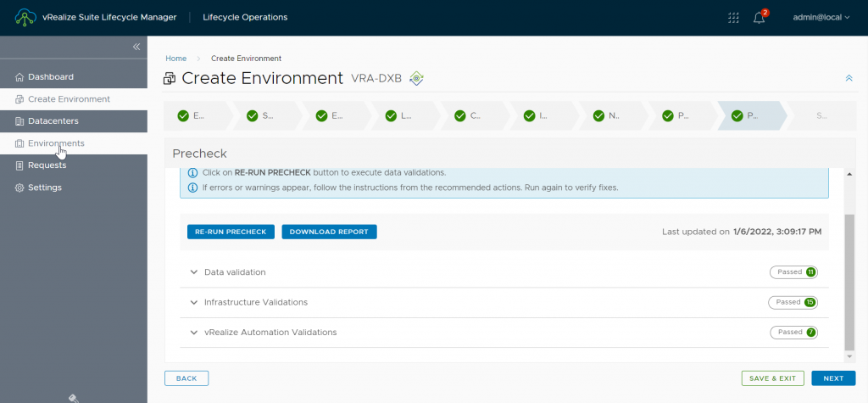Click the BACK button
This screenshot has height=403, width=868.
coord(186,378)
